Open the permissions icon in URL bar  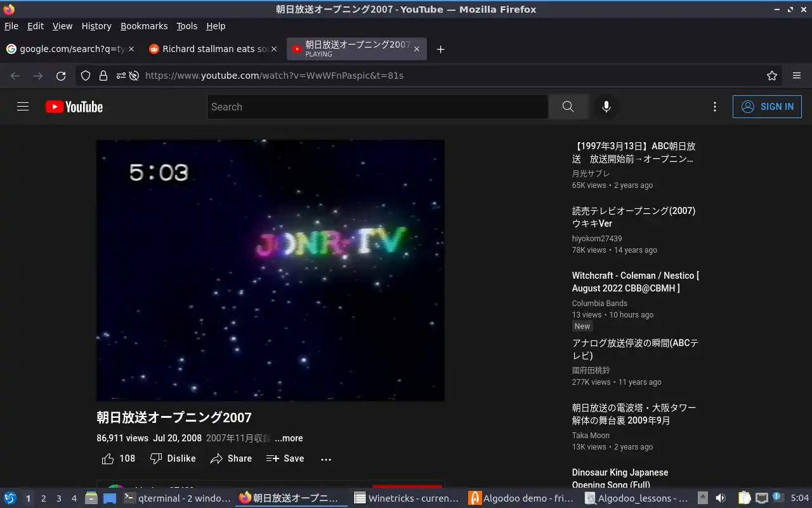121,76
